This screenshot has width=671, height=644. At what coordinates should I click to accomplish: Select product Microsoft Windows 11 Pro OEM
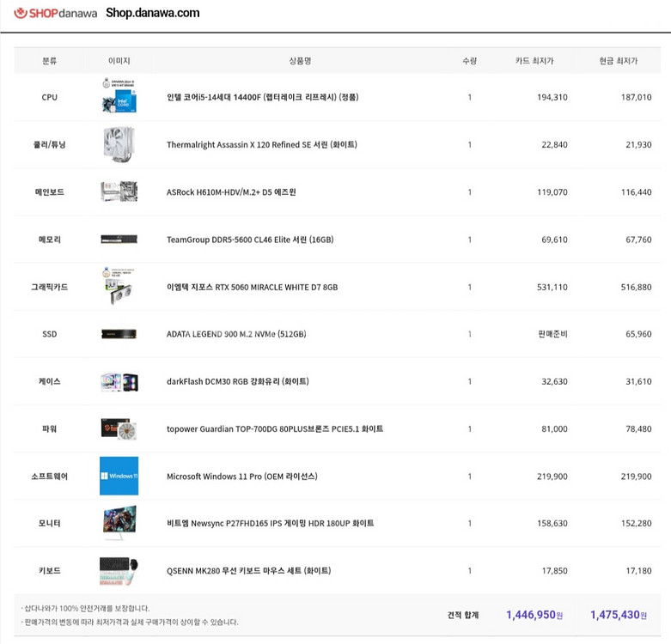pos(241,477)
